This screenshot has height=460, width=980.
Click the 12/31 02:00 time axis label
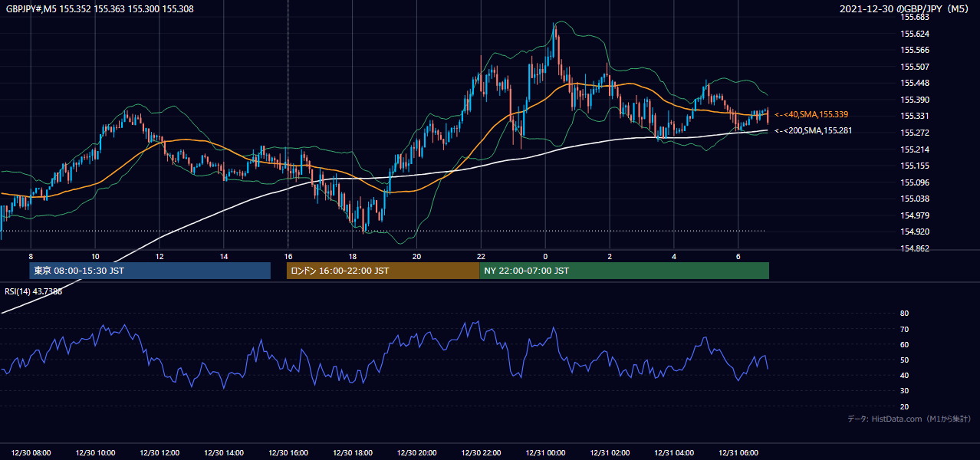click(x=610, y=452)
